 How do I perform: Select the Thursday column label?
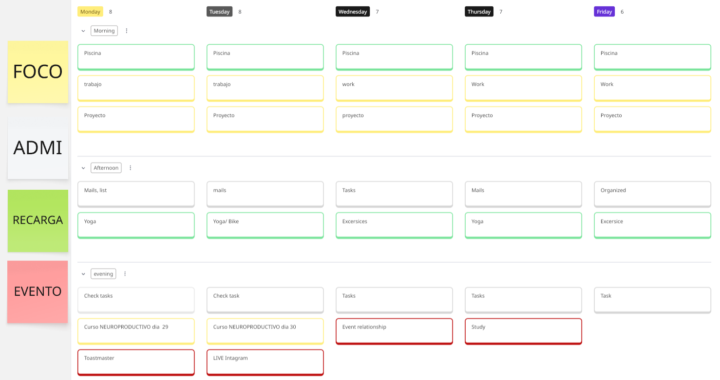pos(479,12)
